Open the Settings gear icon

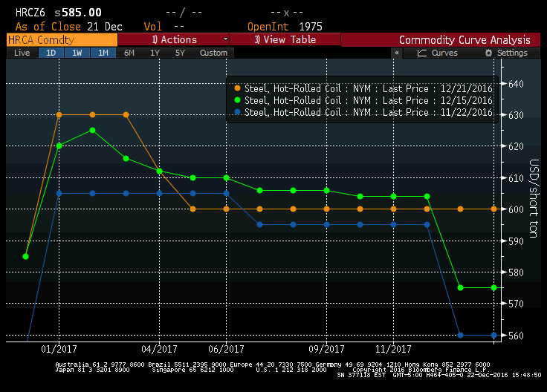[488, 53]
